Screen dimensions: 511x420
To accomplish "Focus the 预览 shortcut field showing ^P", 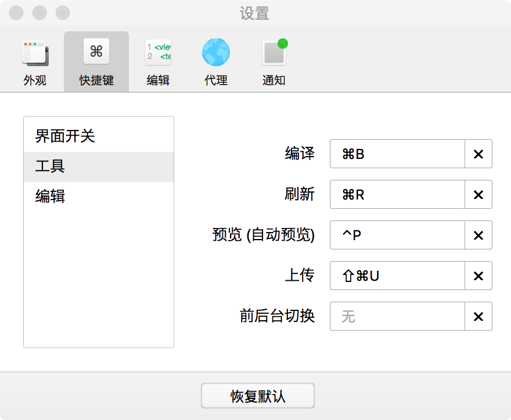I will 397,236.
